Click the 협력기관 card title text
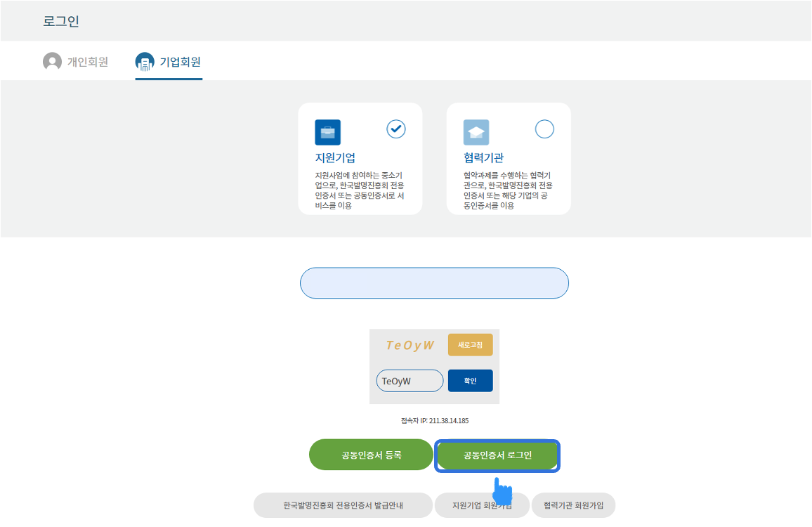812x527 pixels. (x=483, y=158)
